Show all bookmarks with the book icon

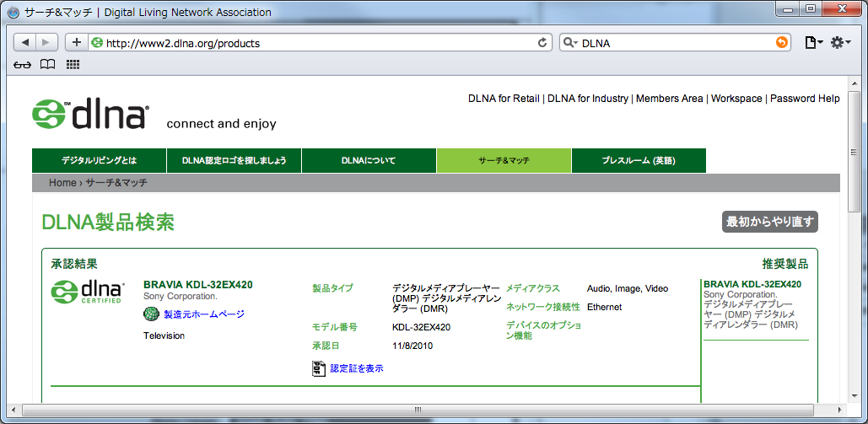tap(47, 65)
